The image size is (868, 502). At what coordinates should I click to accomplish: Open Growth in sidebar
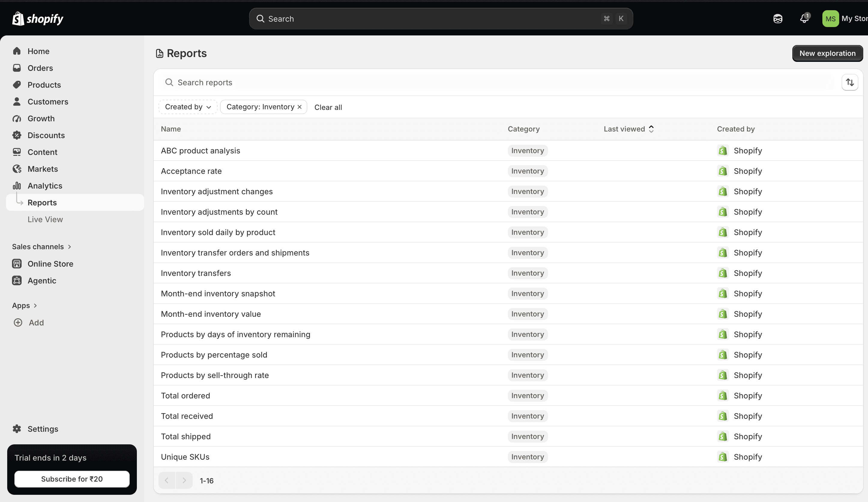[41, 119]
